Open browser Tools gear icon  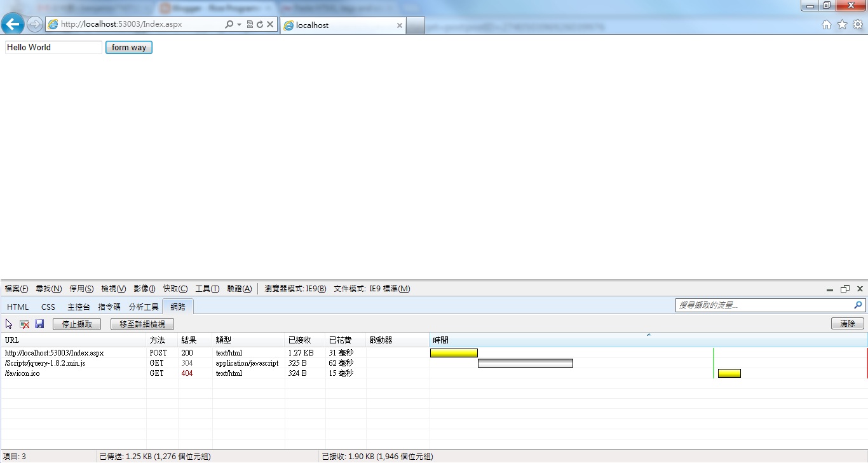point(858,25)
